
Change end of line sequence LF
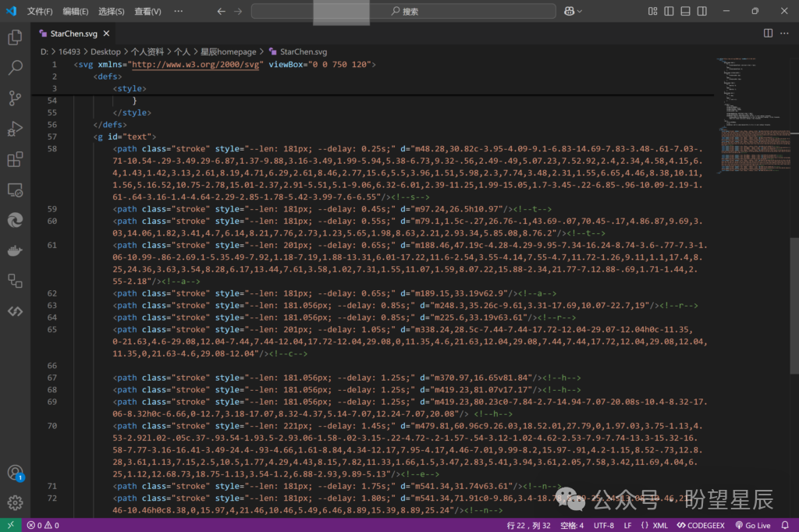click(x=628, y=526)
